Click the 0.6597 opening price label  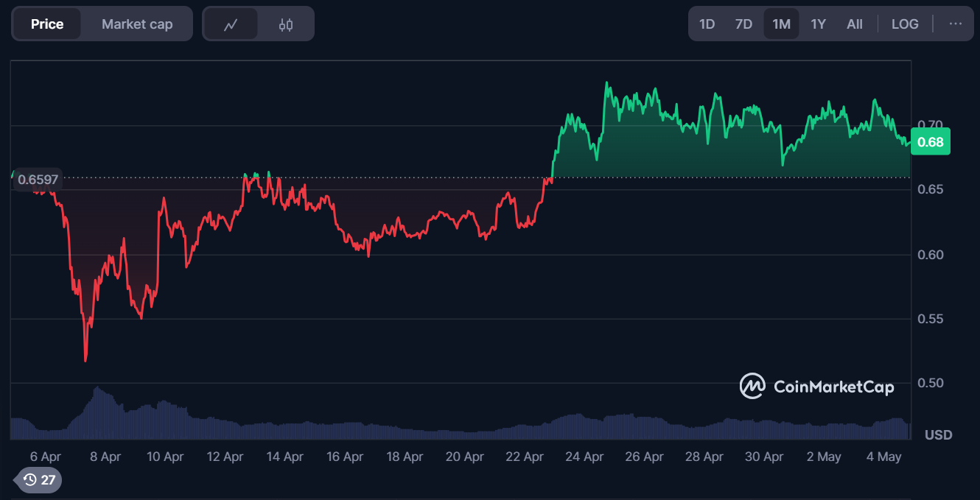38,179
